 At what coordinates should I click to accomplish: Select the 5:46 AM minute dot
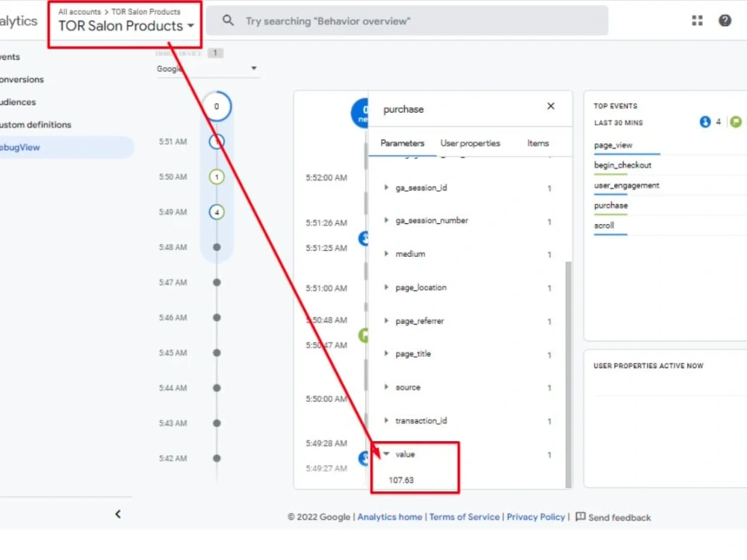[x=217, y=317]
